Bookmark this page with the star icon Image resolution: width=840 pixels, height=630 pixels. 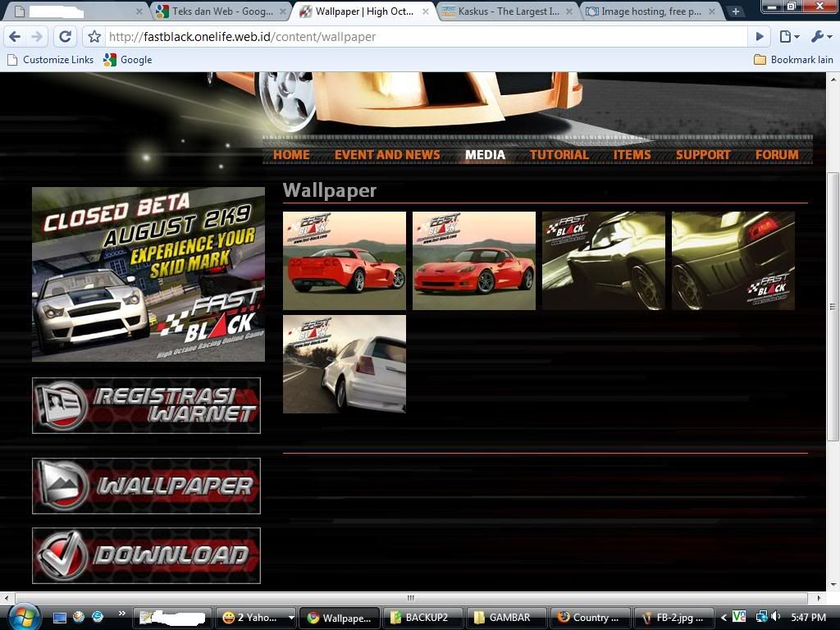(x=94, y=36)
